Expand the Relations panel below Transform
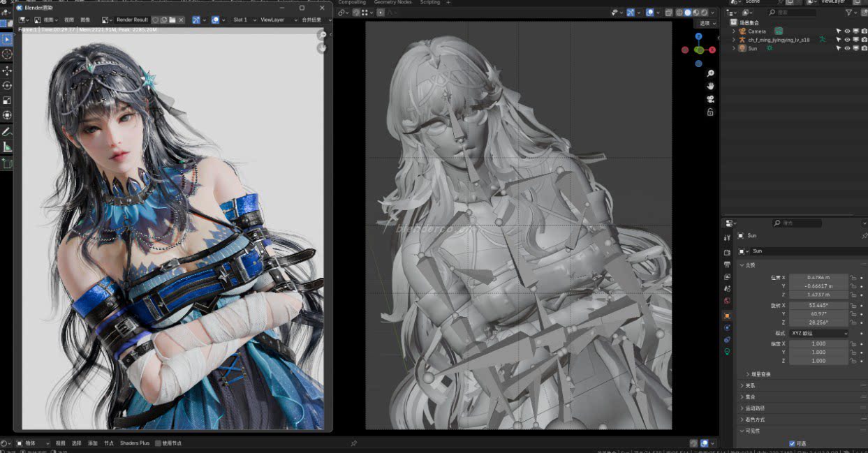The width and height of the screenshot is (868, 453). point(801,385)
